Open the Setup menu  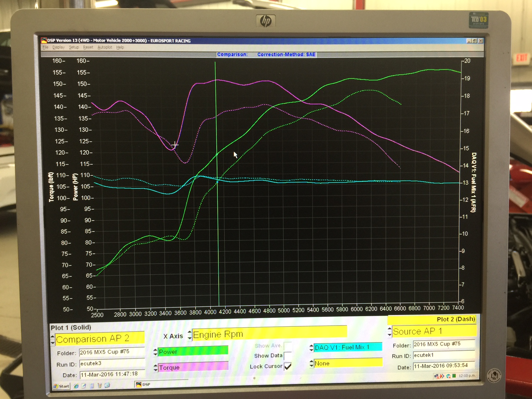pos(74,47)
